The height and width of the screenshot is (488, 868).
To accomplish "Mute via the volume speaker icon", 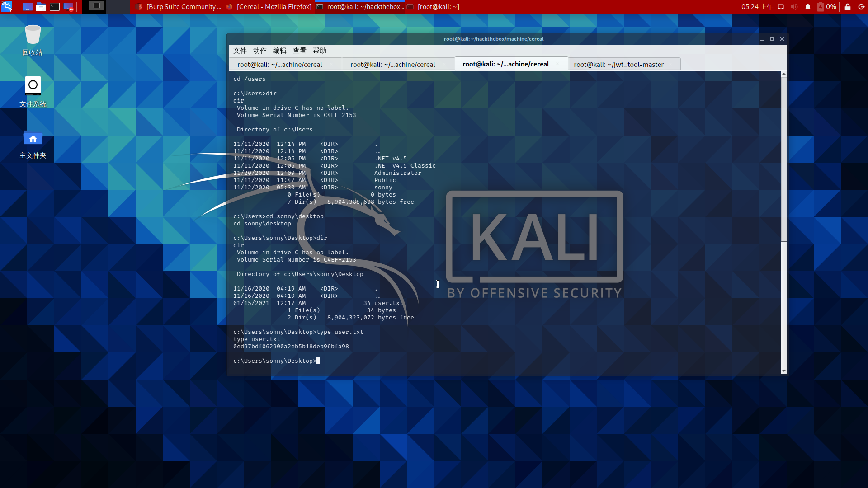I will coord(794,7).
